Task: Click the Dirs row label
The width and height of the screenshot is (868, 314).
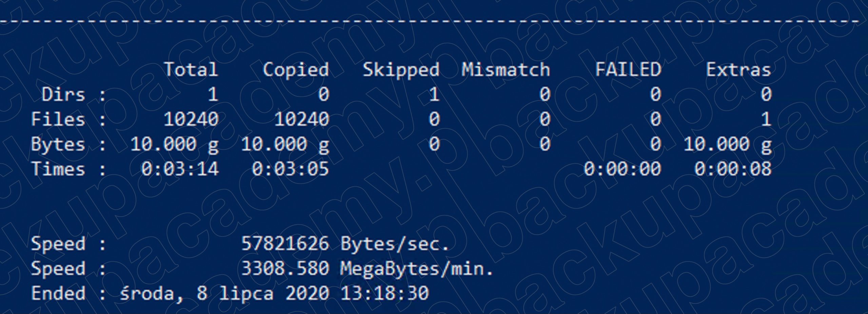Action: (63, 95)
